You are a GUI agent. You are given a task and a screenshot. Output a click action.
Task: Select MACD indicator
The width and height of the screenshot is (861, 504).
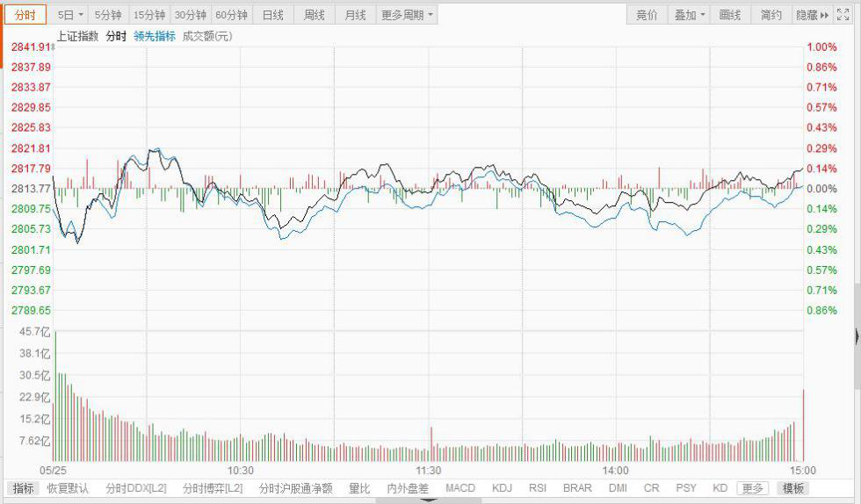460,488
